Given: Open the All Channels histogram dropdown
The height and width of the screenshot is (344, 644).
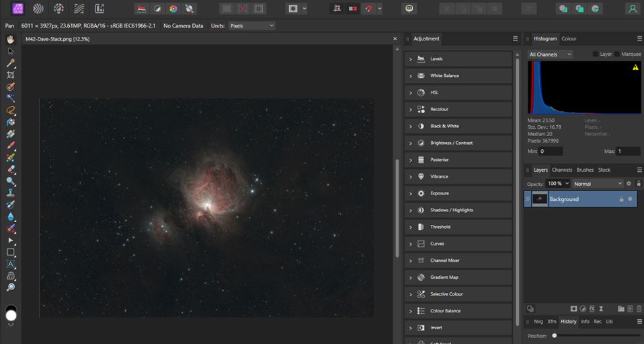Looking at the screenshot, I should click(549, 55).
